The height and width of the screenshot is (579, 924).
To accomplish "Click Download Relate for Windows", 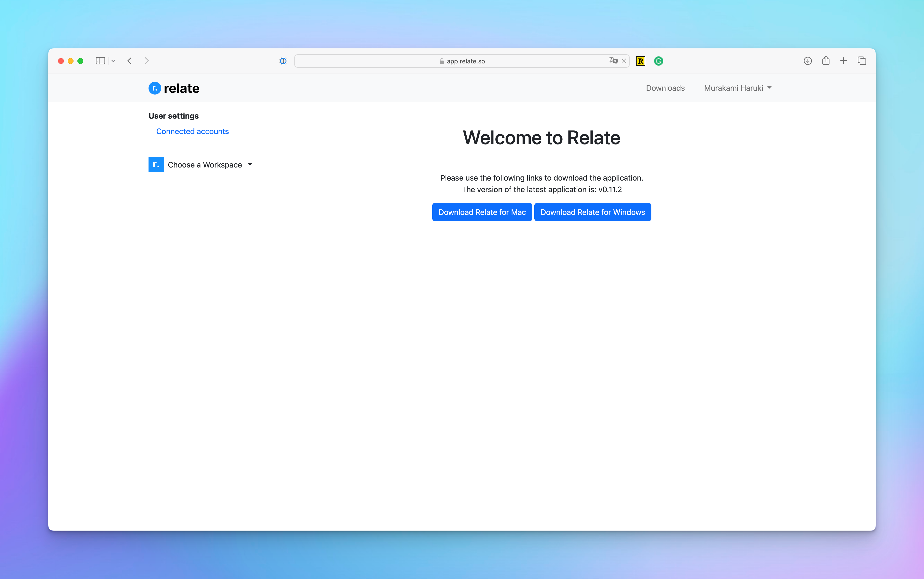I will pos(592,212).
